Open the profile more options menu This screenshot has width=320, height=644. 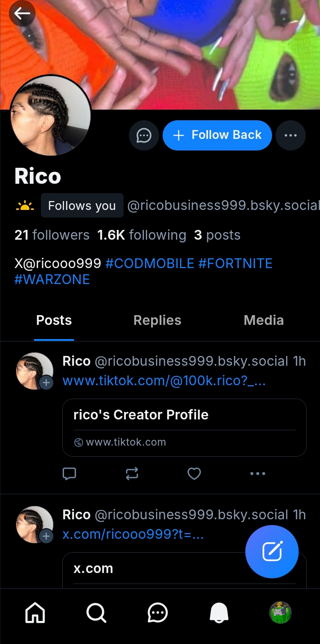291,135
